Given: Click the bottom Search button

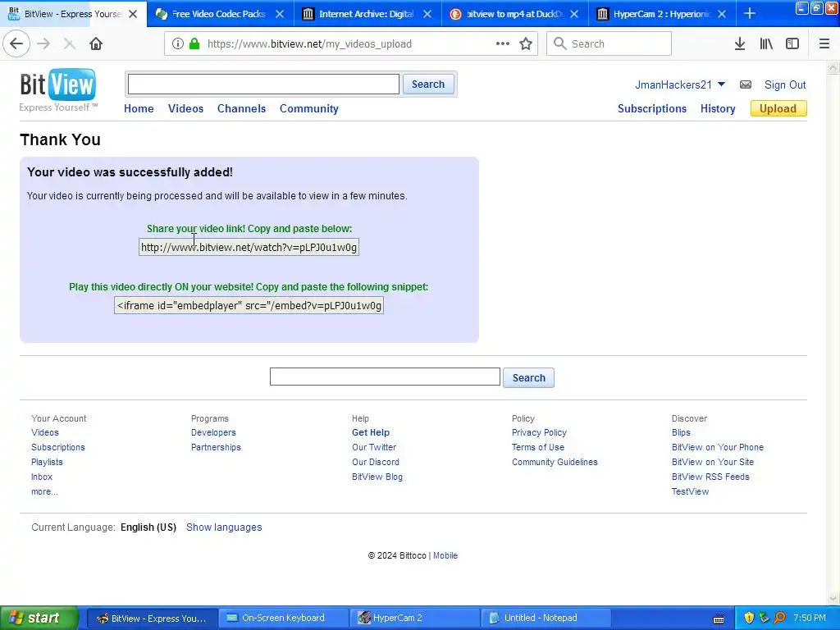Looking at the screenshot, I should (528, 377).
